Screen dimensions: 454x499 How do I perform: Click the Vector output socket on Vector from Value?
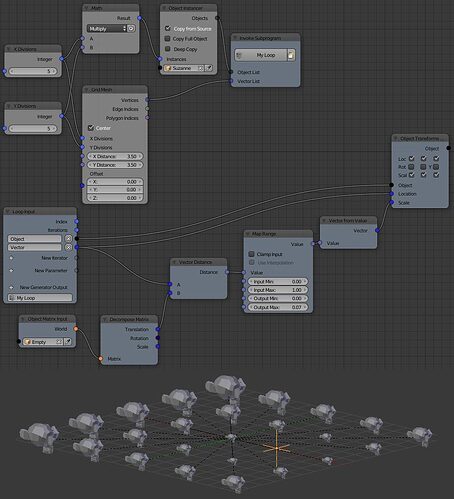coord(377,230)
